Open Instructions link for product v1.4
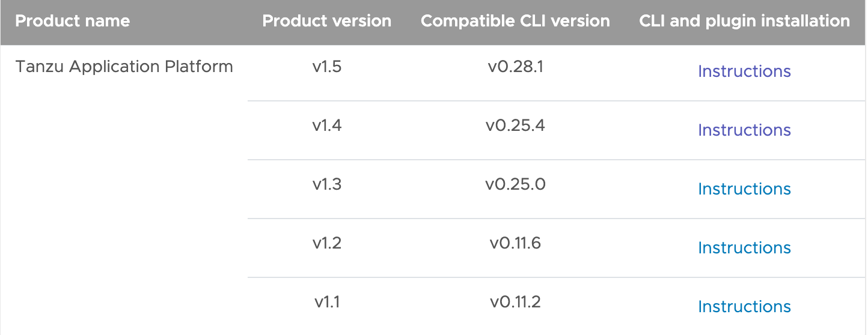Screen dimensions: 868x335 (744, 130)
